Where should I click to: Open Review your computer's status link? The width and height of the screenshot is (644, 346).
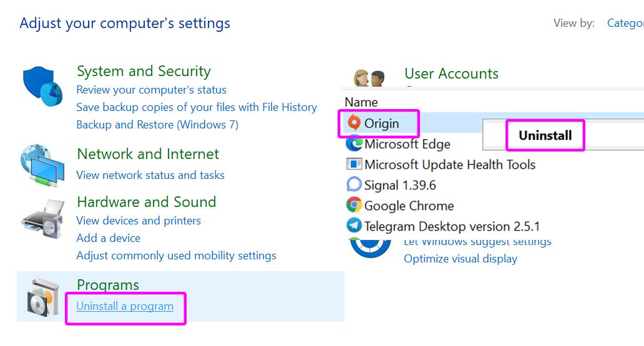click(151, 90)
